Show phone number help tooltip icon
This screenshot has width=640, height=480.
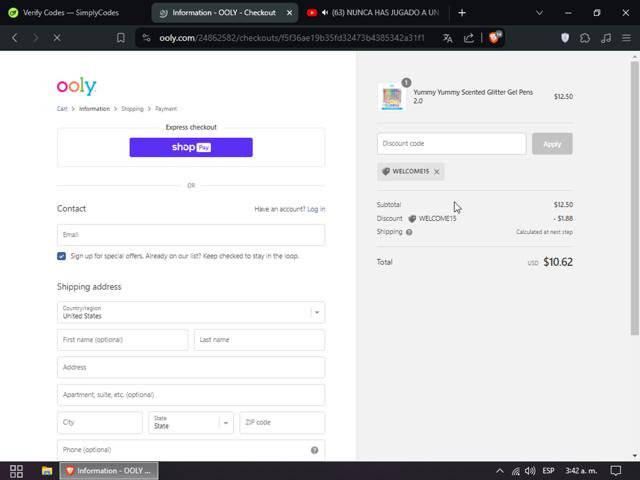[x=314, y=450]
